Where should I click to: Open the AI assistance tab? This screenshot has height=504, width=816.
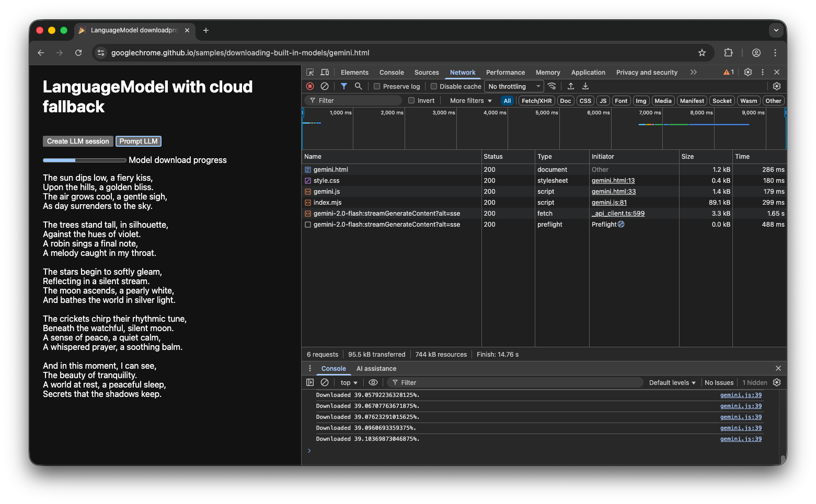[376, 368]
